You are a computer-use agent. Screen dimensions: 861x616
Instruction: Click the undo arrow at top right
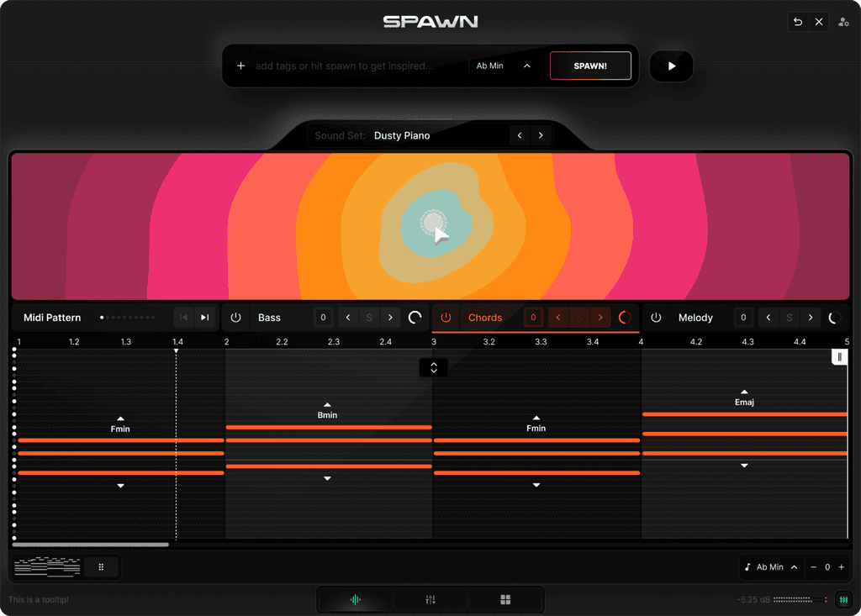[797, 21]
